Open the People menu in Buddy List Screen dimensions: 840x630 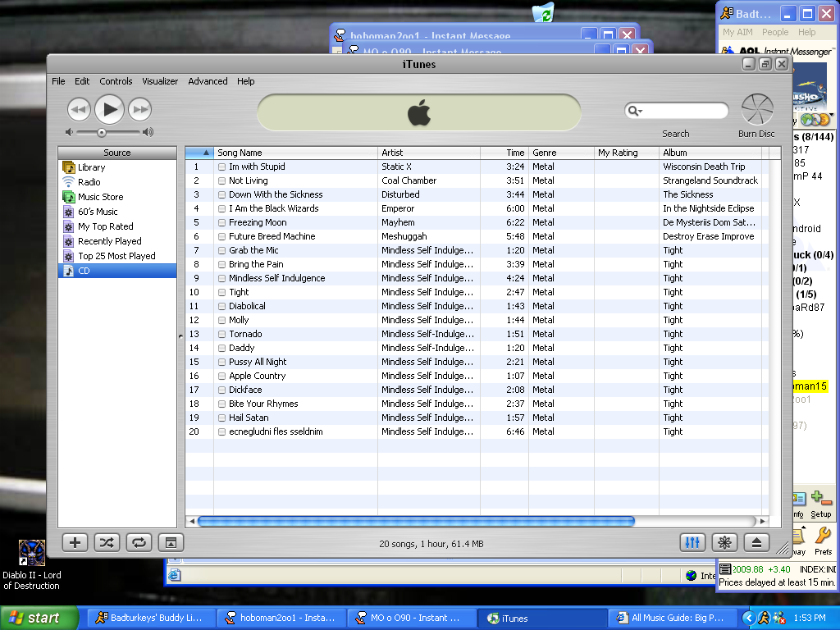pos(775,32)
